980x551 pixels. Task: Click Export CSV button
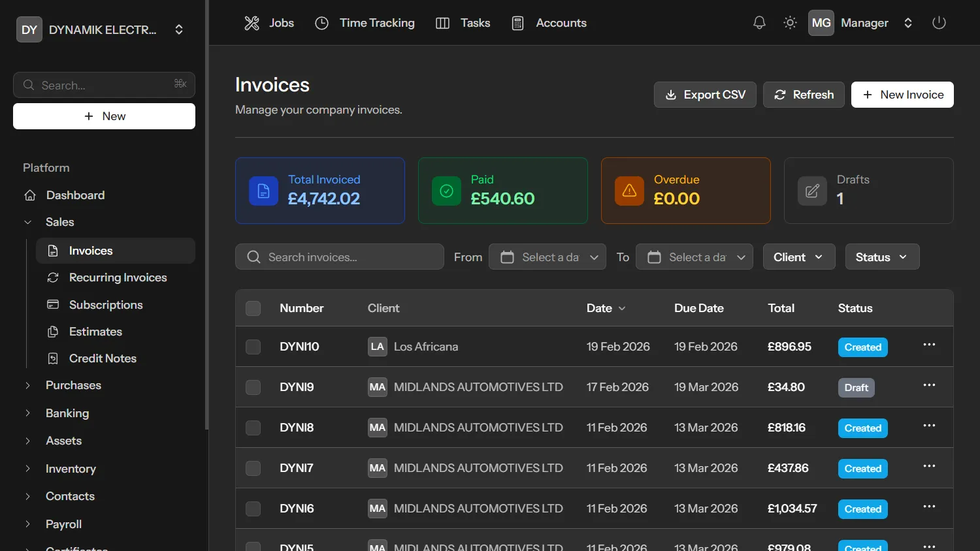(705, 95)
